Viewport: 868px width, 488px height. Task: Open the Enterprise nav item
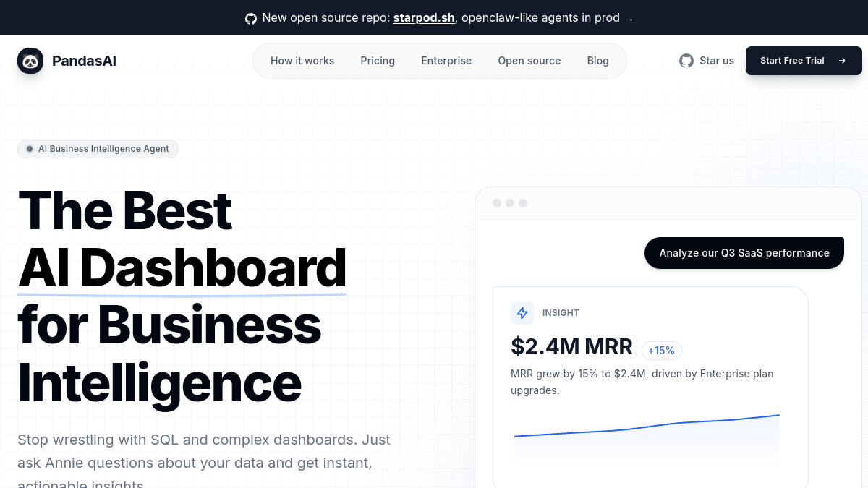[x=446, y=61]
